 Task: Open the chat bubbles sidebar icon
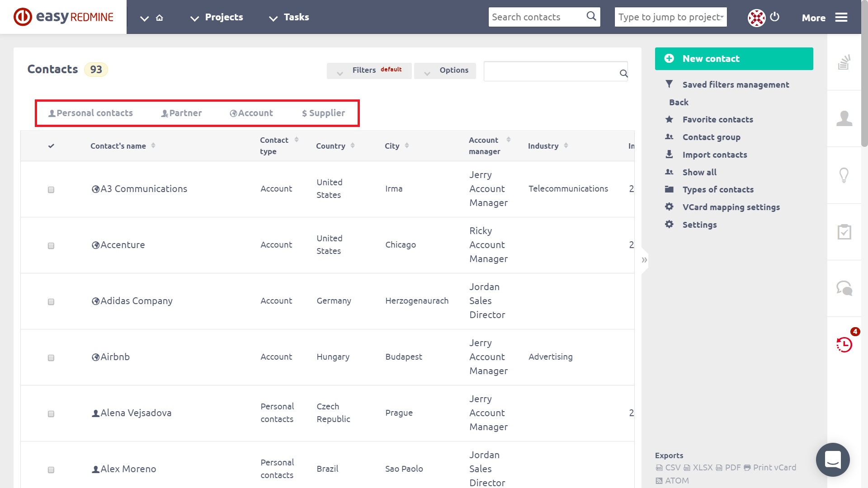click(x=844, y=288)
